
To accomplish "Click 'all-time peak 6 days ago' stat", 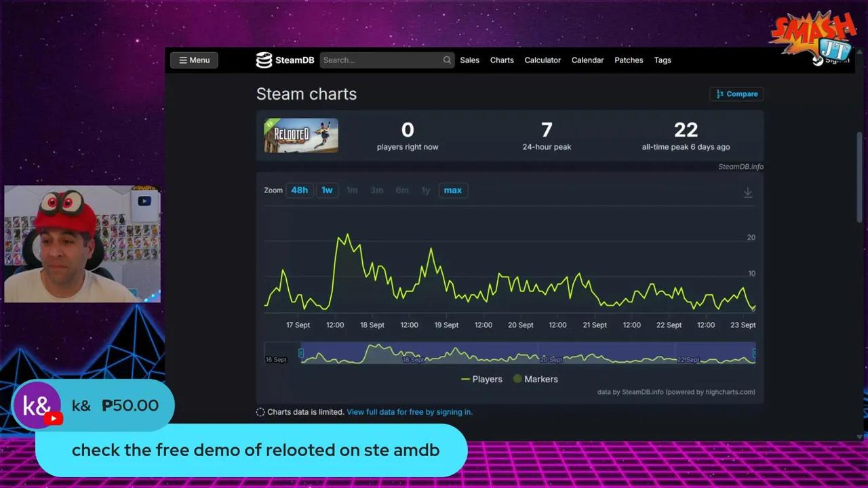I will point(686,136).
